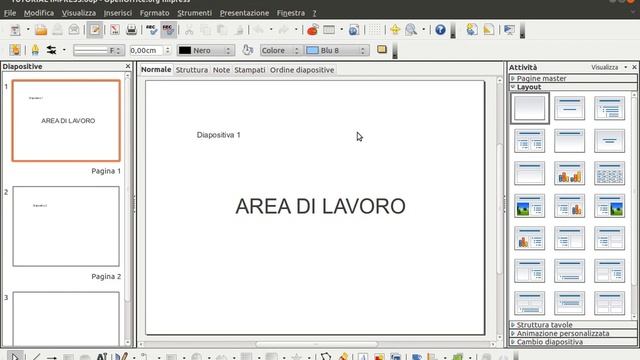Open the Undo history dropdown arrow
The width and height of the screenshot is (640, 360).
coord(271,29)
